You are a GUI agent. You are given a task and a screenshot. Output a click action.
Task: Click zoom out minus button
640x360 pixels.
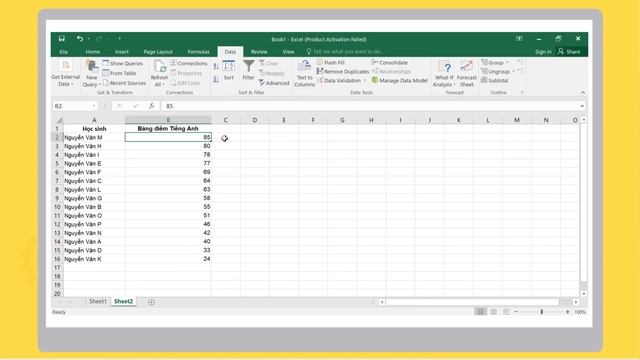click(x=516, y=312)
